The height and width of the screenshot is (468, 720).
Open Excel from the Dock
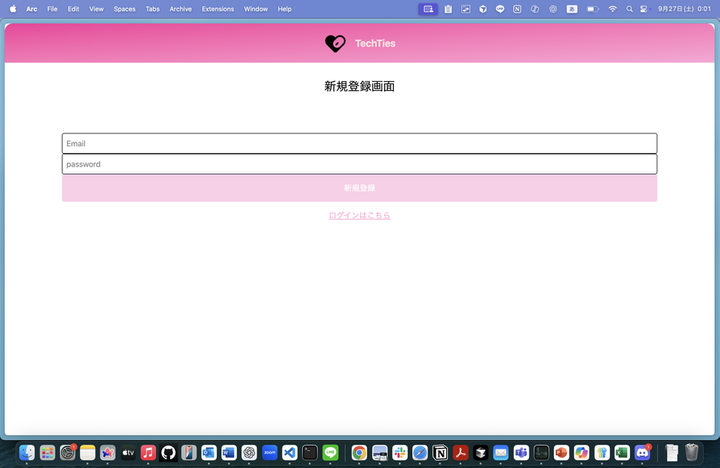tap(622, 453)
